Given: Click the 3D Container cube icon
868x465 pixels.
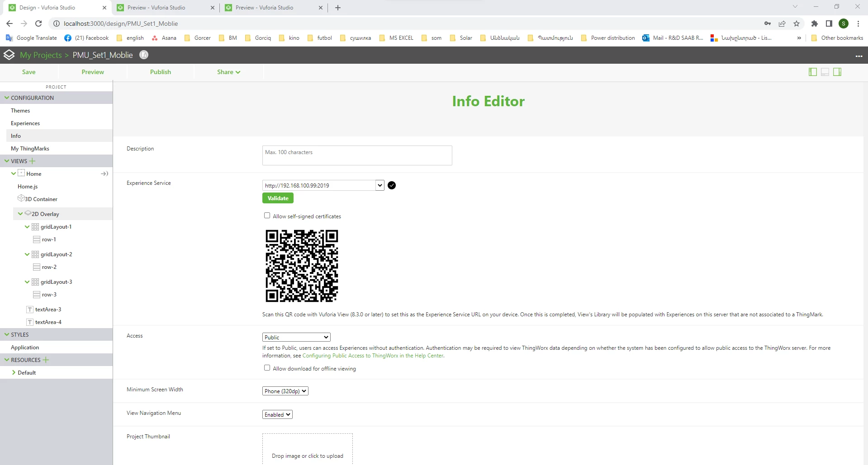Looking at the screenshot, I should click(x=21, y=198).
